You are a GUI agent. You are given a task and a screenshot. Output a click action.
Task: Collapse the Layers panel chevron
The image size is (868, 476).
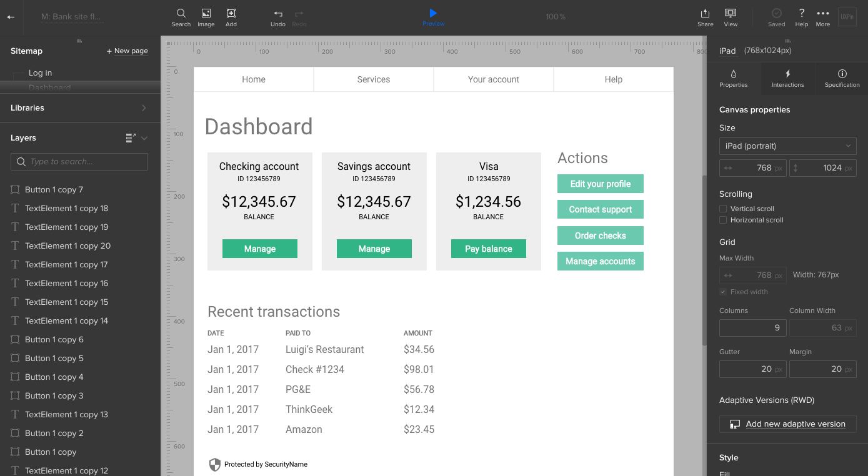click(x=144, y=138)
